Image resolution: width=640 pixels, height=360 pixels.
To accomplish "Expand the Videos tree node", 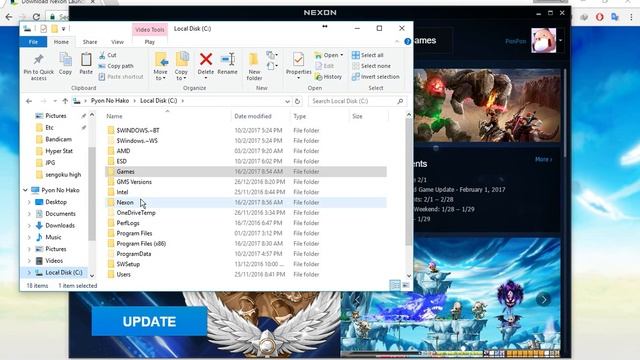I will click(29, 261).
